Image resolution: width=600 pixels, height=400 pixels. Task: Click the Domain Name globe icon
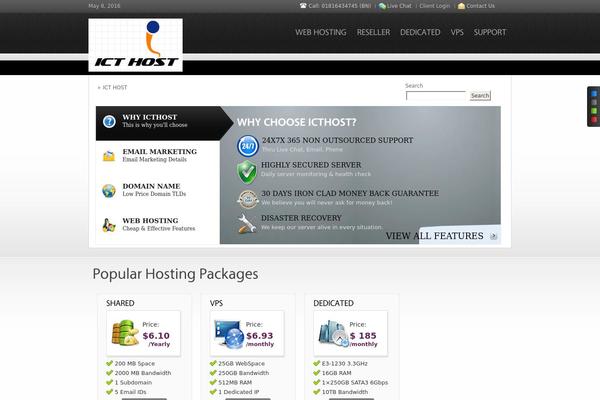(x=109, y=191)
